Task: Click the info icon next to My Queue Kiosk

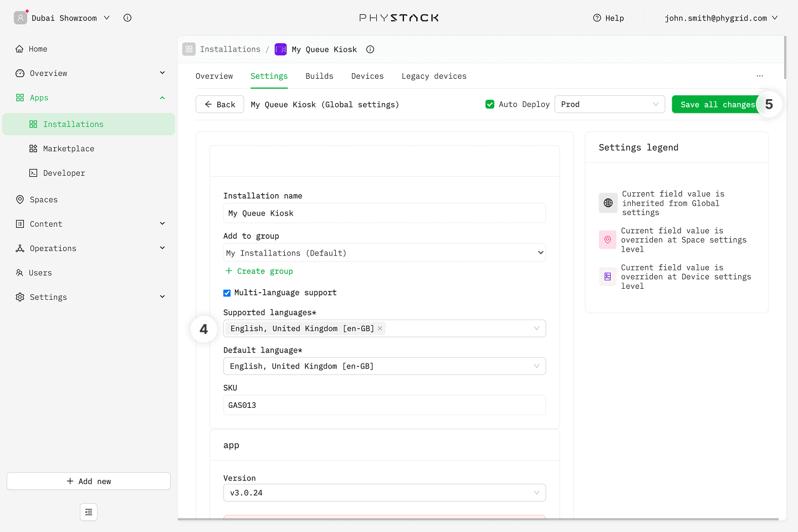Action: 370,49
